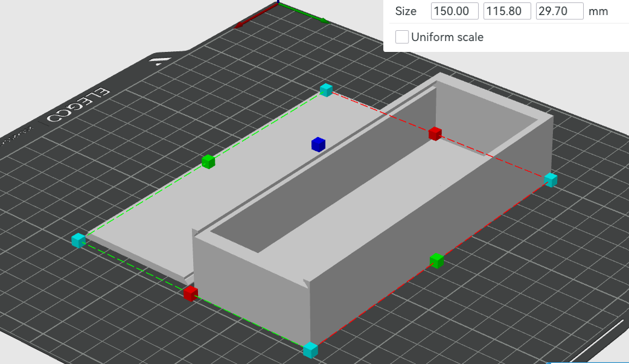Click the "mm" unit text
The width and height of the screenshot is (629, 364).
(x=598, y=11)
